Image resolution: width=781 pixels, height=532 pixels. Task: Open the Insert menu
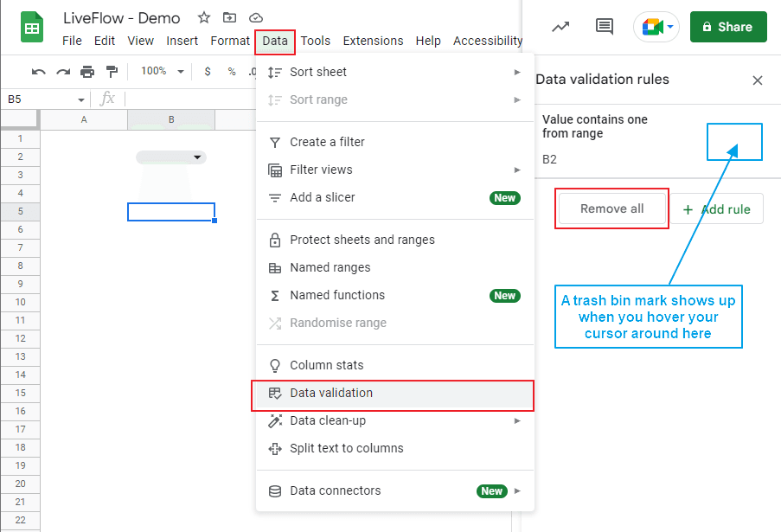182,41
